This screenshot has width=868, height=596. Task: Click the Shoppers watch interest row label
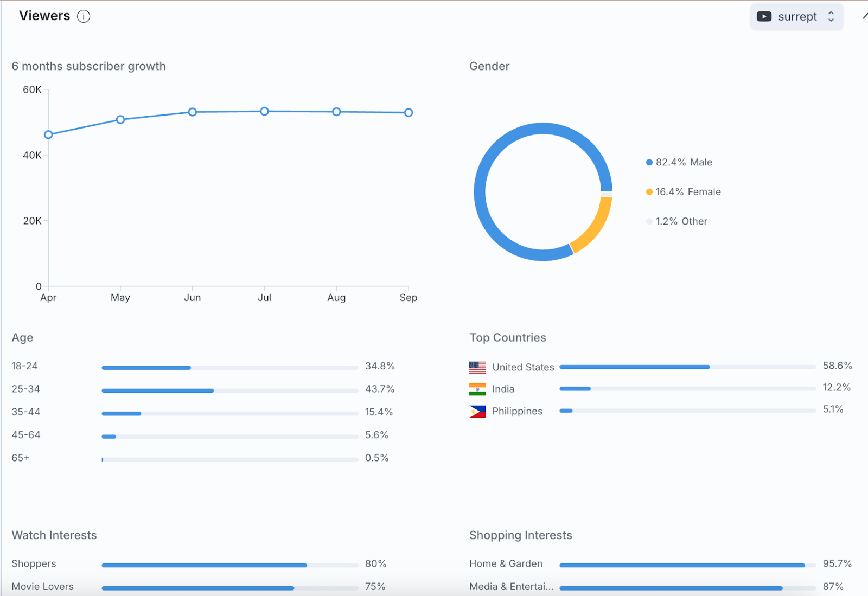[x=34, y=563]
